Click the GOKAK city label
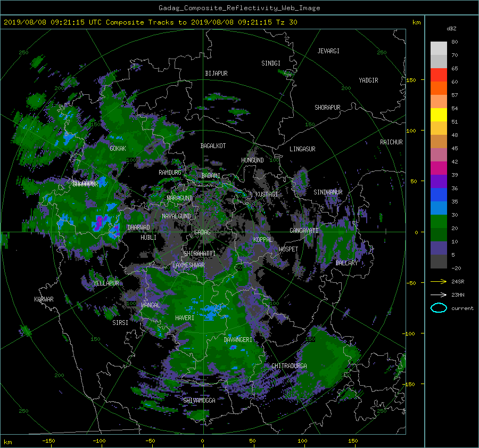Image resolution: width=479 pixels, height=448 pixels. point(118,149)
